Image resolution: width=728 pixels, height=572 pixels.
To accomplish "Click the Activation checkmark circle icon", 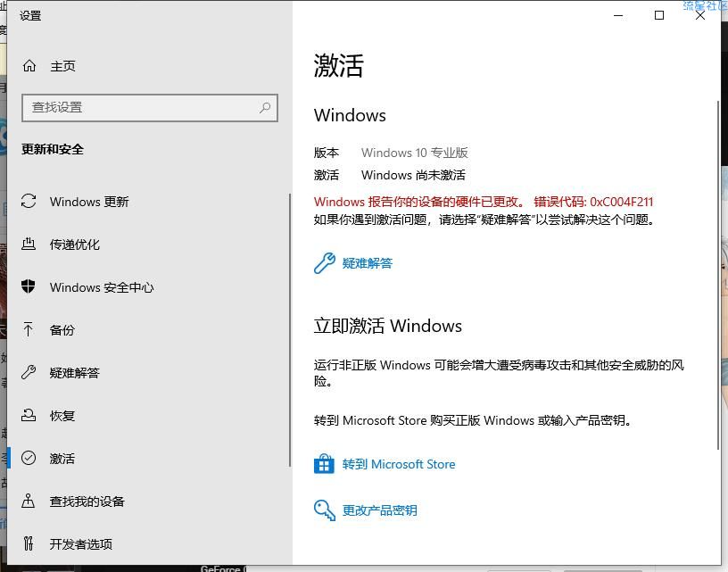I will point(29,458).
